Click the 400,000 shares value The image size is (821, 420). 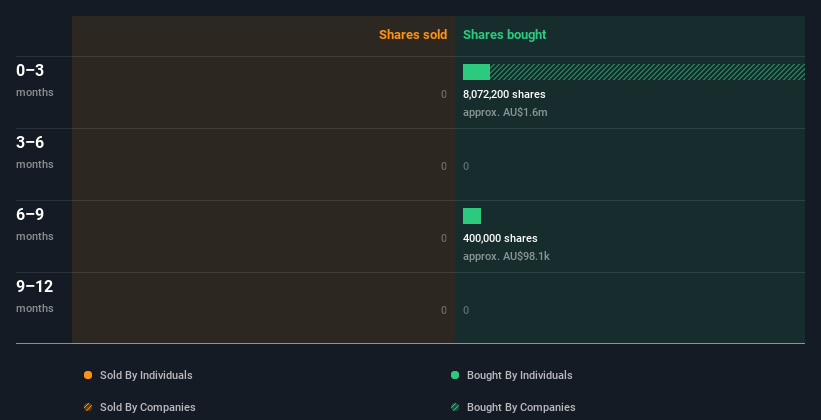point(500,238)
